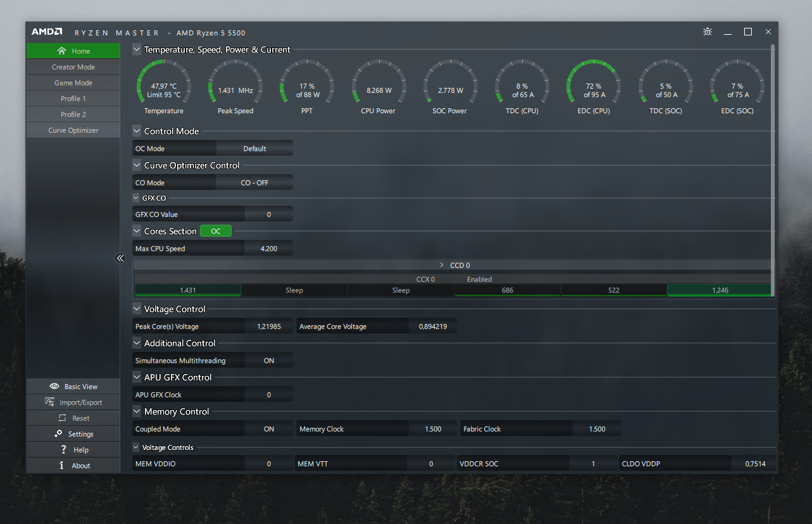Click the OC Mode Default value field
The width and height of the screenshot is (812, 524).
(x=254, y=148)
